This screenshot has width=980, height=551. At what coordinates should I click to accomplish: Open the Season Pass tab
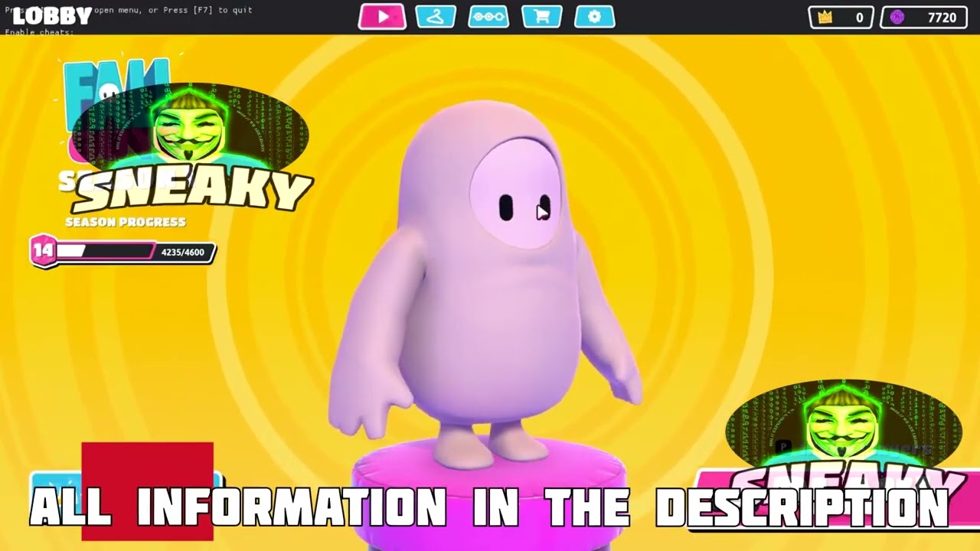[488, 16]
